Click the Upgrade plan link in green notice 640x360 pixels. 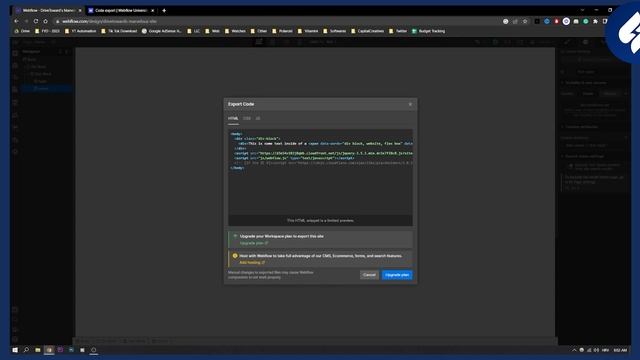tap(254, 243)
